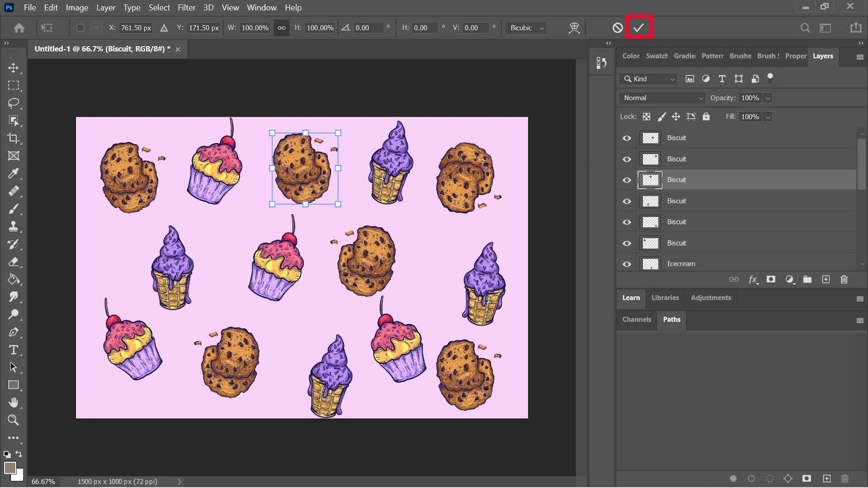Select the Crop tool
The width and height of the screenshot is (868, 488).
[14, 138]
